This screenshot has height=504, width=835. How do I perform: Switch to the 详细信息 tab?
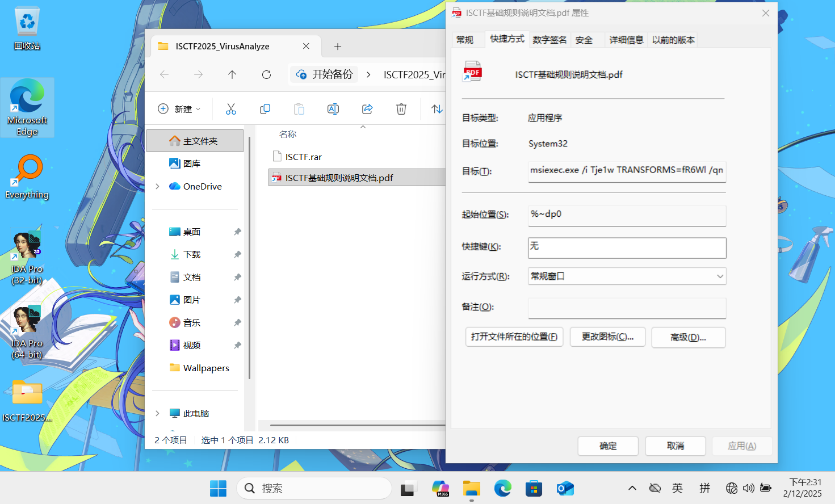[x=627, y=40]
